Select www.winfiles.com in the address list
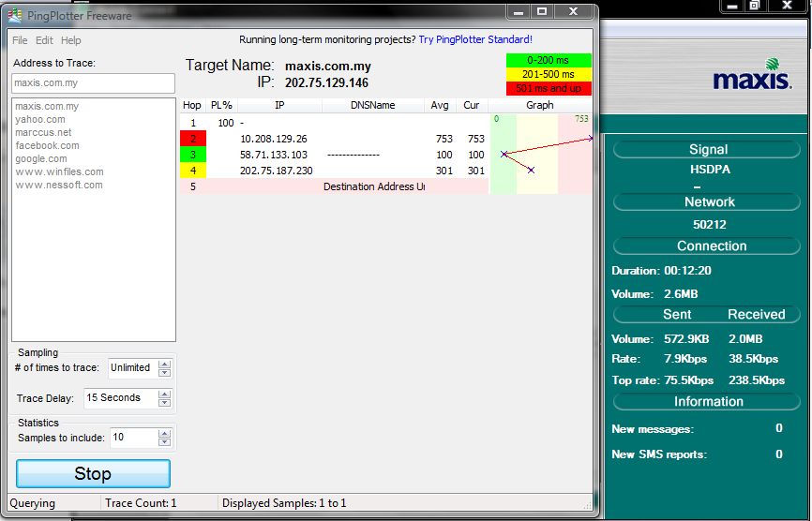This screenshot has height=521, width=812. 59,171
